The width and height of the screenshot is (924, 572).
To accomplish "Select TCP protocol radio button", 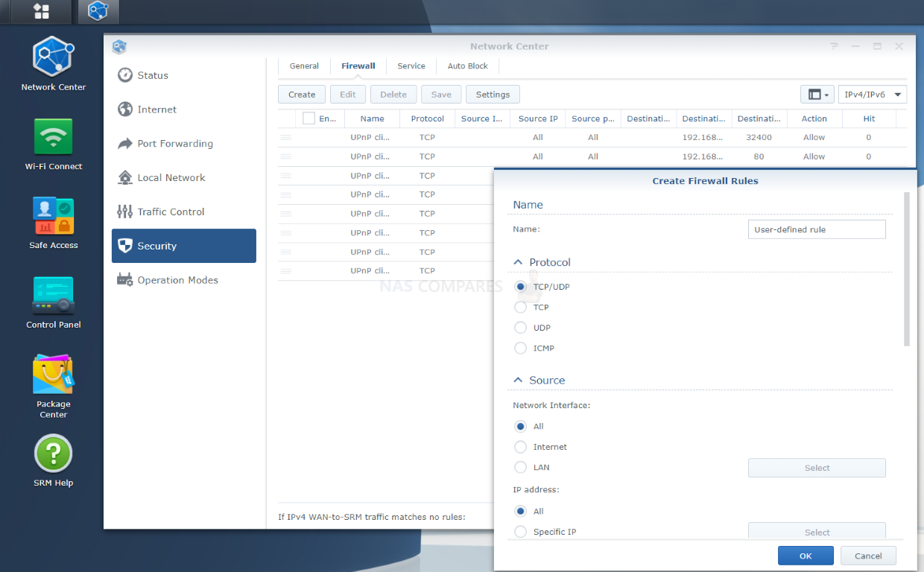I will (521, 307).
